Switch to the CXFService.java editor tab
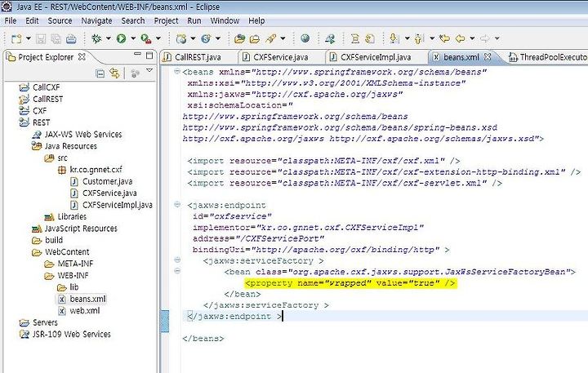The height and width of the screenshot is (373, 588). [x=280, y=57]
